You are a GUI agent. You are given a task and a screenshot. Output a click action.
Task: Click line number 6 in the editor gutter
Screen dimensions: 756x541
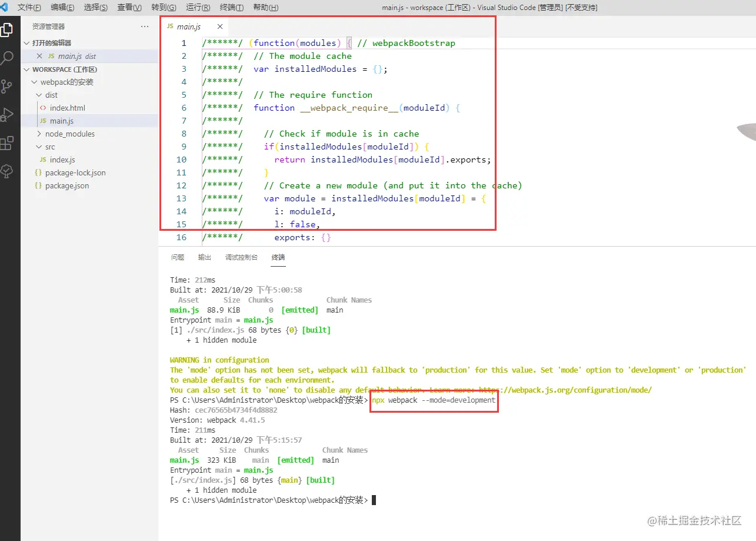(184, 108)
